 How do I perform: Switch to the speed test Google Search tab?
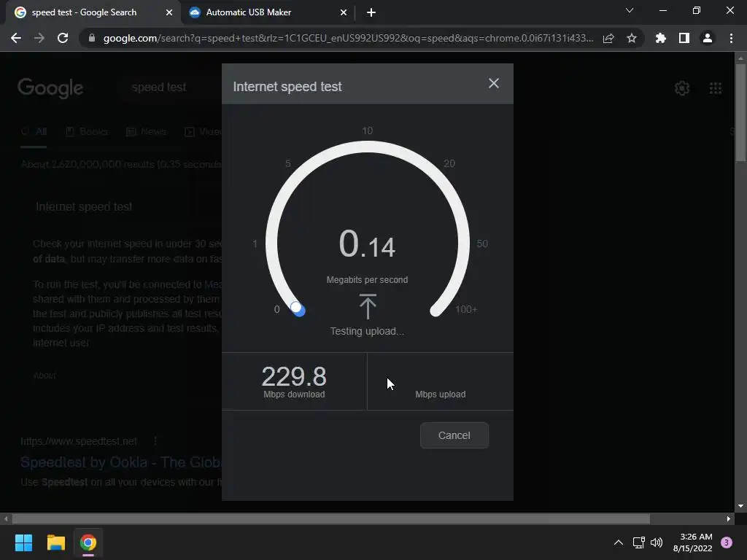[84, 12]
